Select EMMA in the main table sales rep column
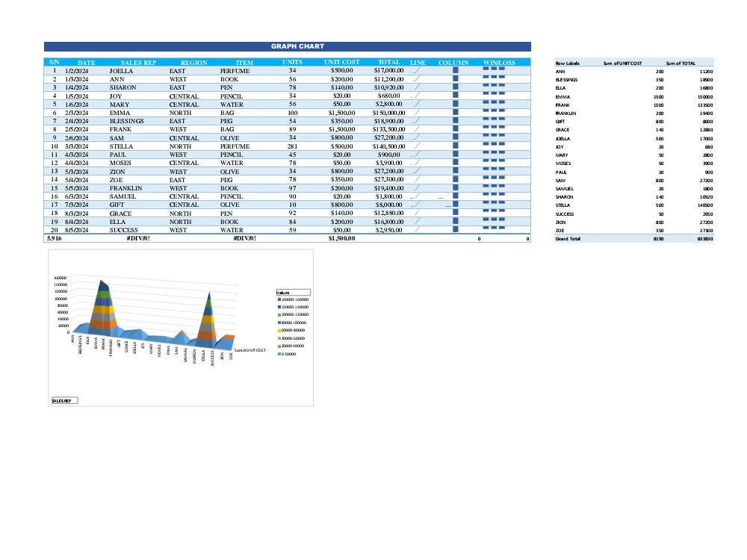 120,113
